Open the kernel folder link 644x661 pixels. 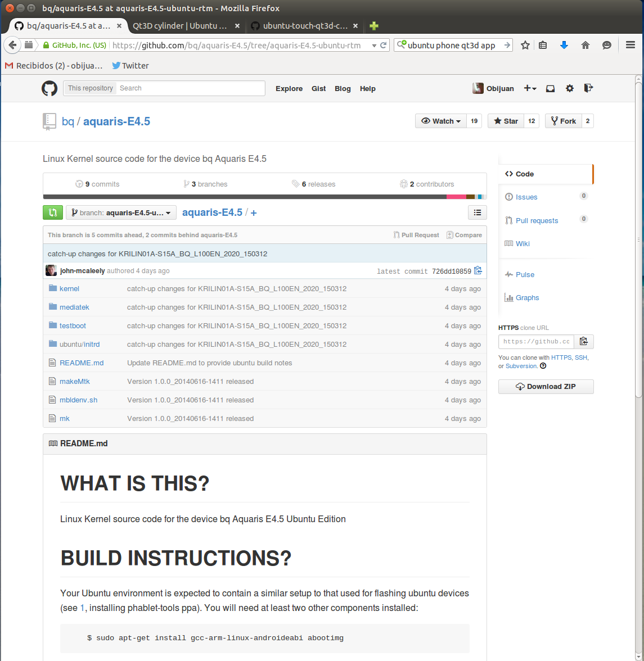pyautogui.click(x=69, y=289)
